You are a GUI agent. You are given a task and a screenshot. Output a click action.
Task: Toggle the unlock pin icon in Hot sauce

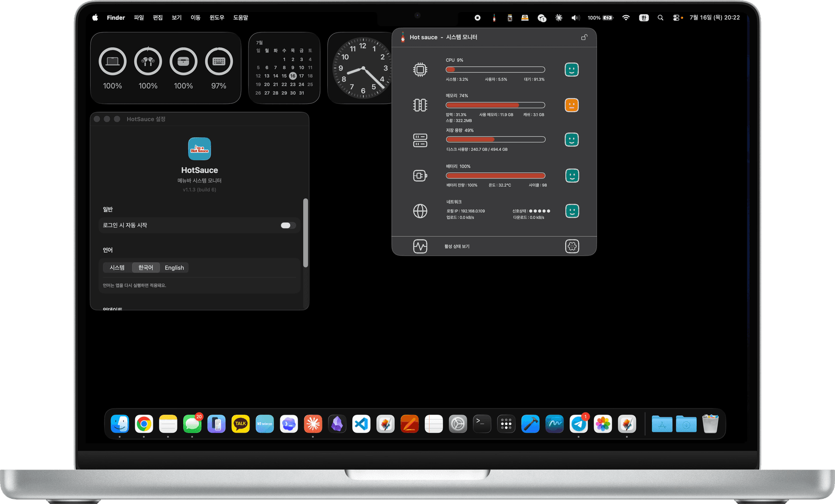(584, 37)
